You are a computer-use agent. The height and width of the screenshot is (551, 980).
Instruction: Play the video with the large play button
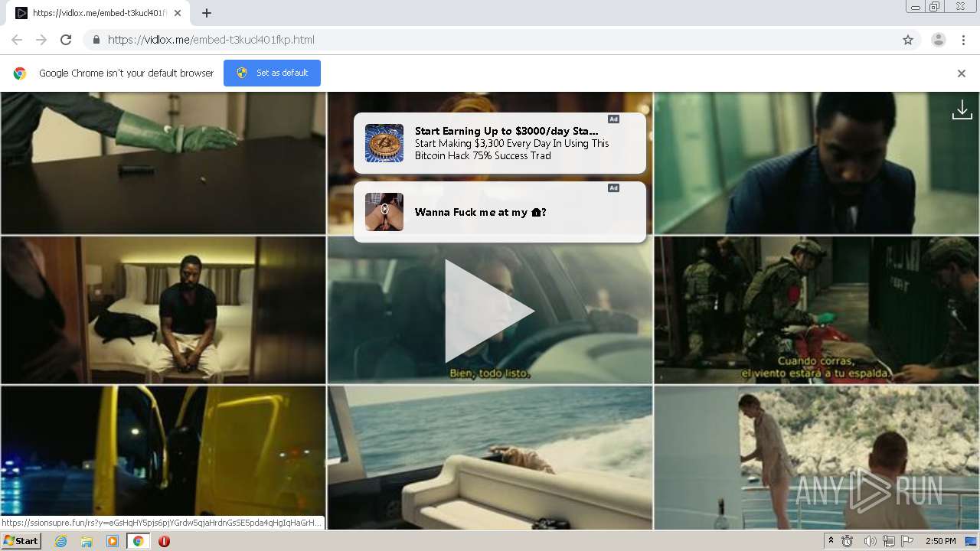490,311
